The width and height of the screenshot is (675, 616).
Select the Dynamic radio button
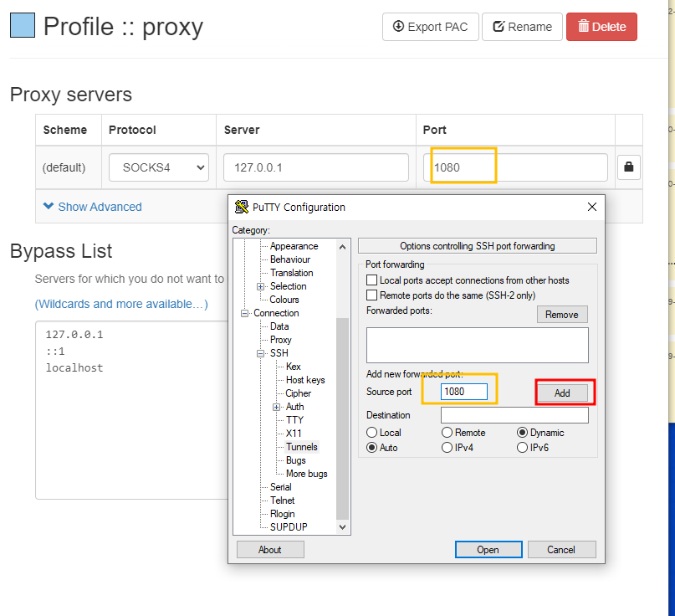point(522,433)
